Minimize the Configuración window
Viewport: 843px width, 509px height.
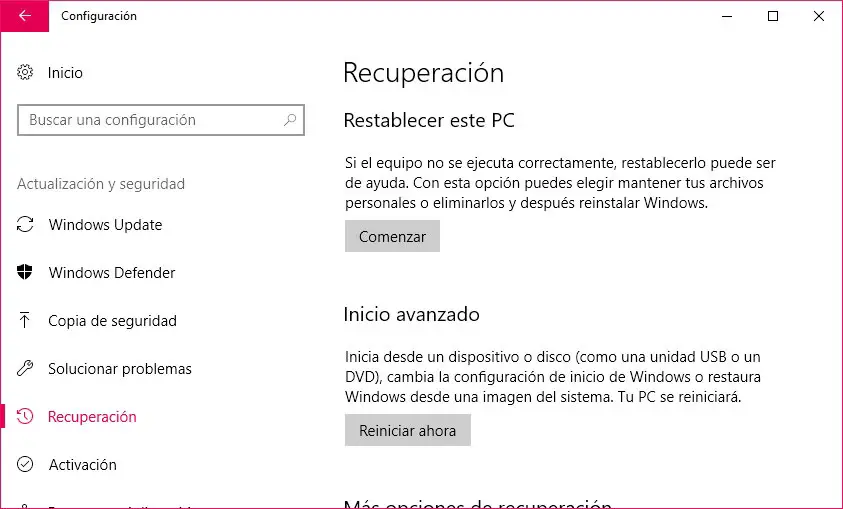727,16
